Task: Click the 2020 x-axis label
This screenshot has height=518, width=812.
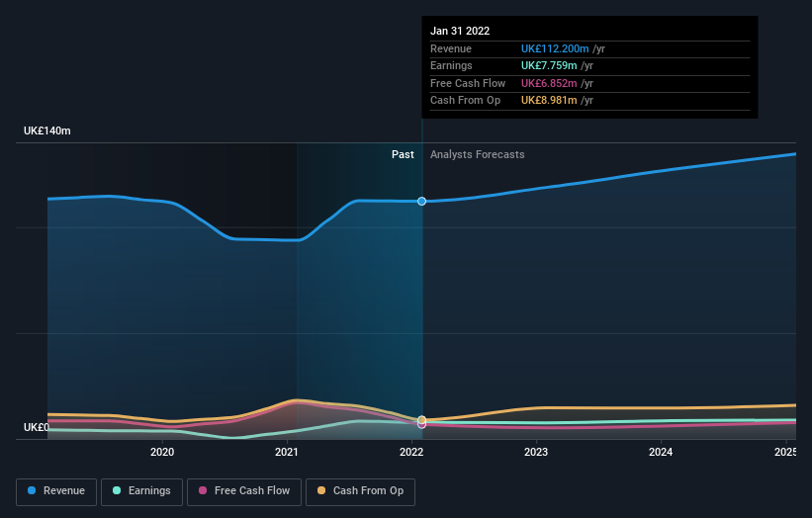Action: (162, 453)
